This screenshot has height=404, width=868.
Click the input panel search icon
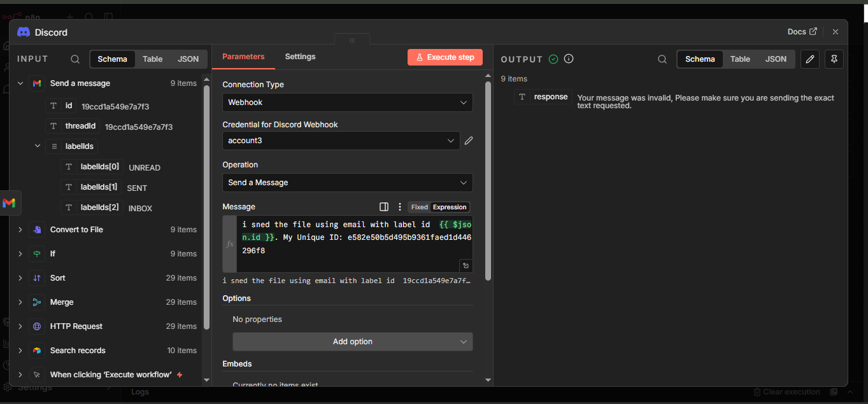[x=75, y=59]
